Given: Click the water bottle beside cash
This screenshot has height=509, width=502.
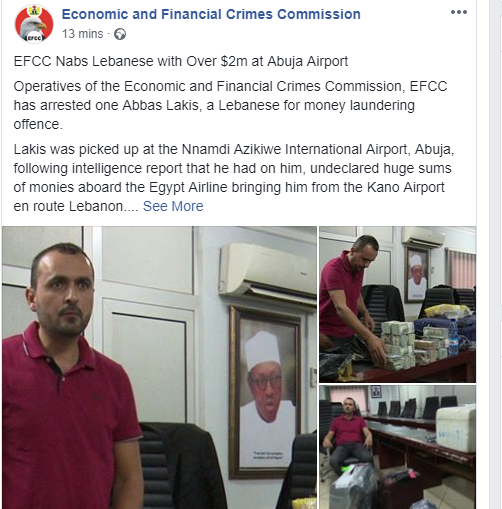Looking at the screenshot, I should pyautogui.click(x=453, y=337).
